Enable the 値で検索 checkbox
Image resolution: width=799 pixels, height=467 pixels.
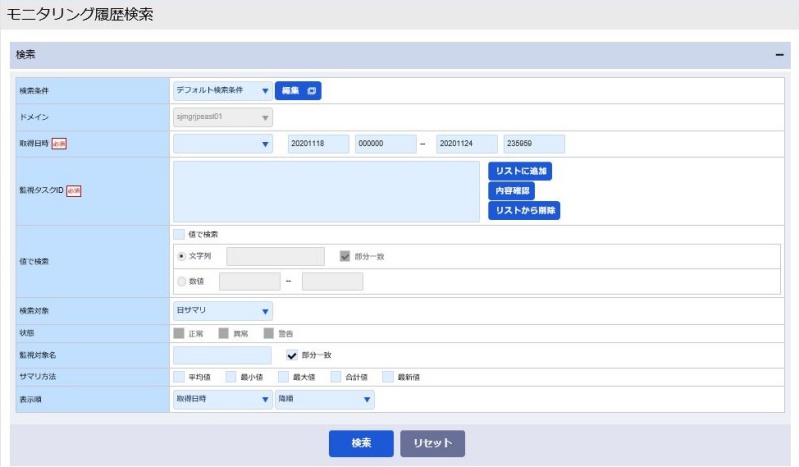(179, 234)
